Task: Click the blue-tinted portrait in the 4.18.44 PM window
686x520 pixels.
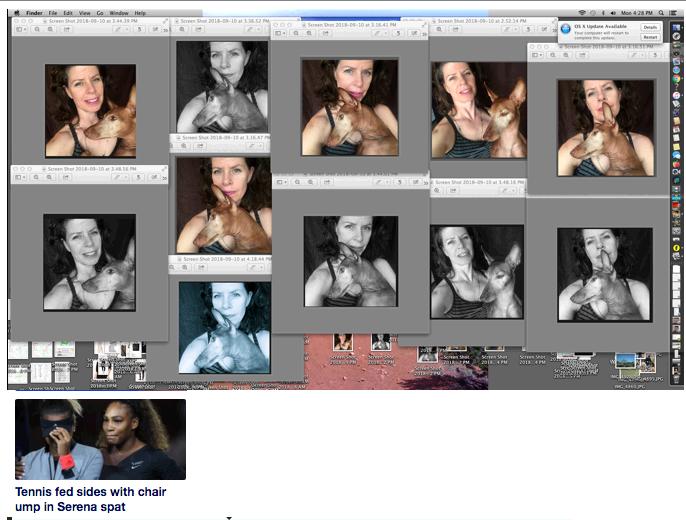Action: 224,328
